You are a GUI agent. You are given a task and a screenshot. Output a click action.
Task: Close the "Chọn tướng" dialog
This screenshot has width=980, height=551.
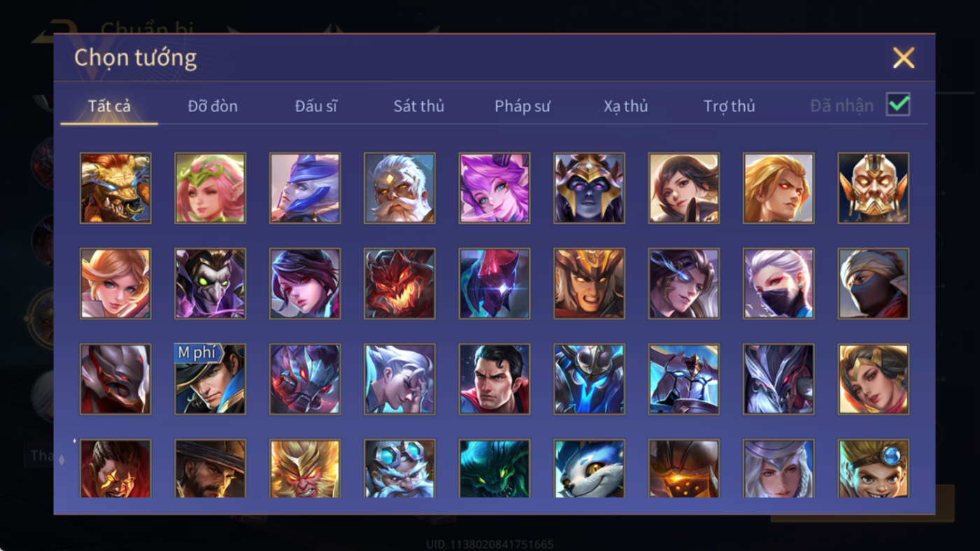pos(904,58)
